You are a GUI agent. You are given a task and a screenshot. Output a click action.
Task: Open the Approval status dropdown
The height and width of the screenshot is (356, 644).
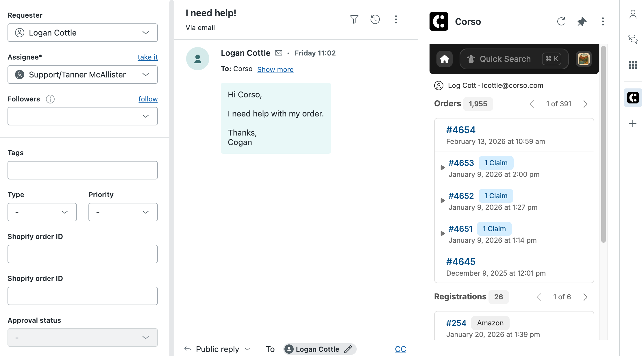tap(83, 338)
